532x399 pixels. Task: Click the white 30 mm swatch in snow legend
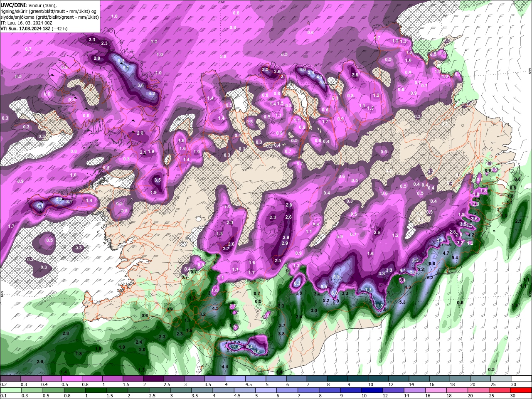point(521,378)
